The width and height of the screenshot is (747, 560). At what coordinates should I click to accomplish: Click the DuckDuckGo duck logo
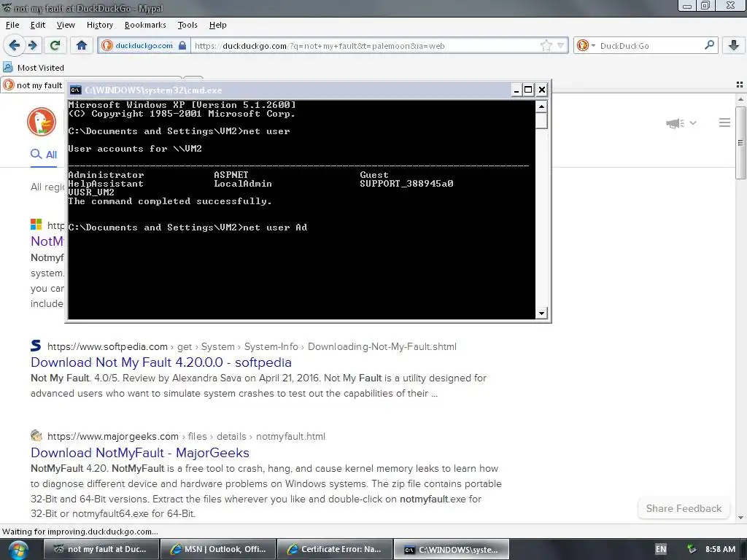click(x=42, y=122)
